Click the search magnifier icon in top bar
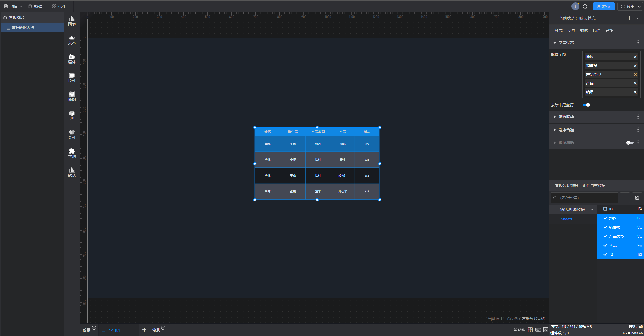Image resolution: width=644 pixels, height=336 pixels. [585, 7]
